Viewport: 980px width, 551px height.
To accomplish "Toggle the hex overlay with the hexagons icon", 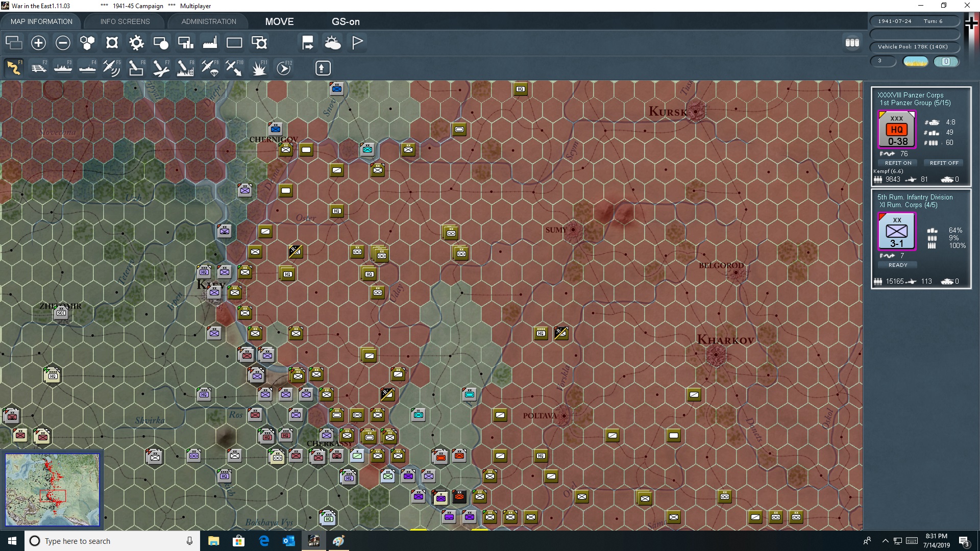I will (x=87, y=43).
